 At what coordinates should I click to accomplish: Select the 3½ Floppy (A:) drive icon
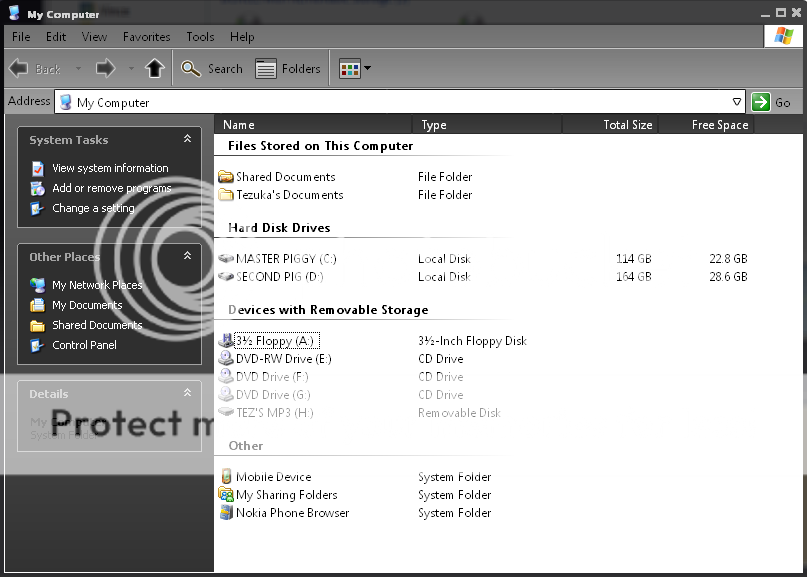coord(226,341)
